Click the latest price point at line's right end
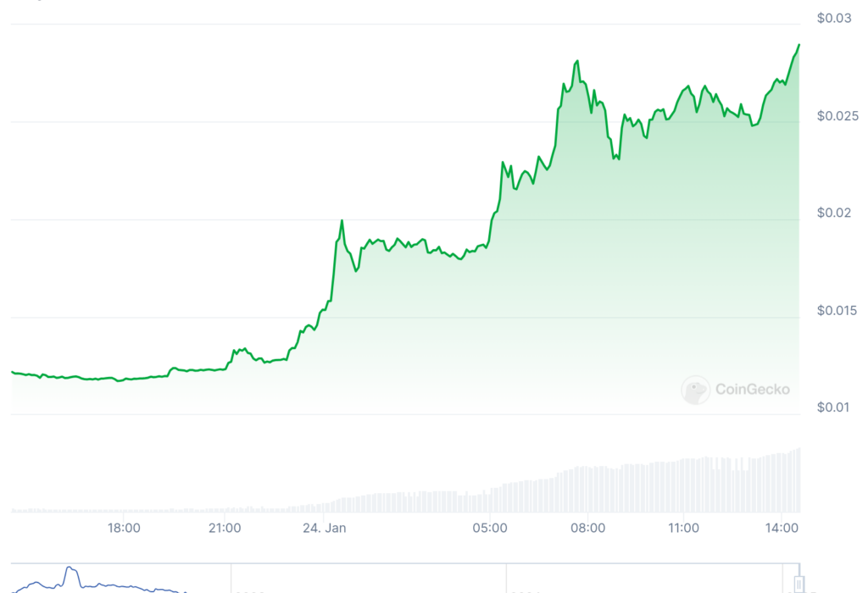 click(798, 45)
